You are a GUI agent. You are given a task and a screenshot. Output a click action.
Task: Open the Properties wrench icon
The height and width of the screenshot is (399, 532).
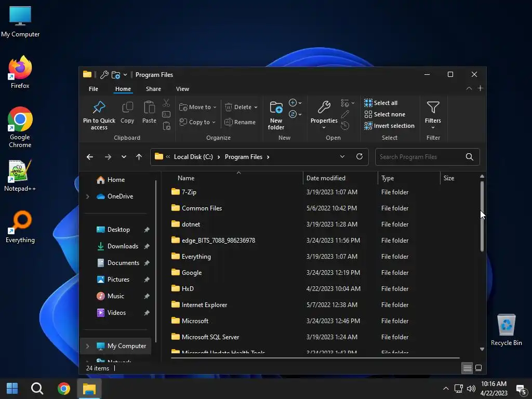pyautogui.click(x=324, y=107)
